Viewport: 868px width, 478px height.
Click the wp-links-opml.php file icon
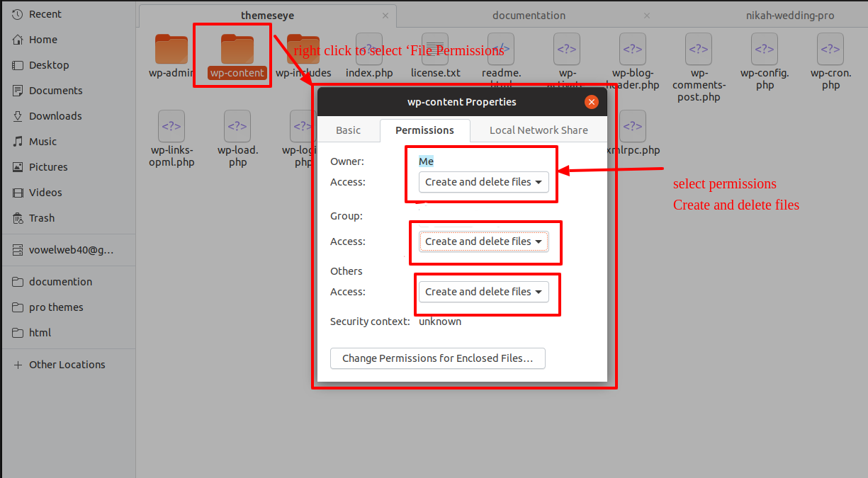171,127
